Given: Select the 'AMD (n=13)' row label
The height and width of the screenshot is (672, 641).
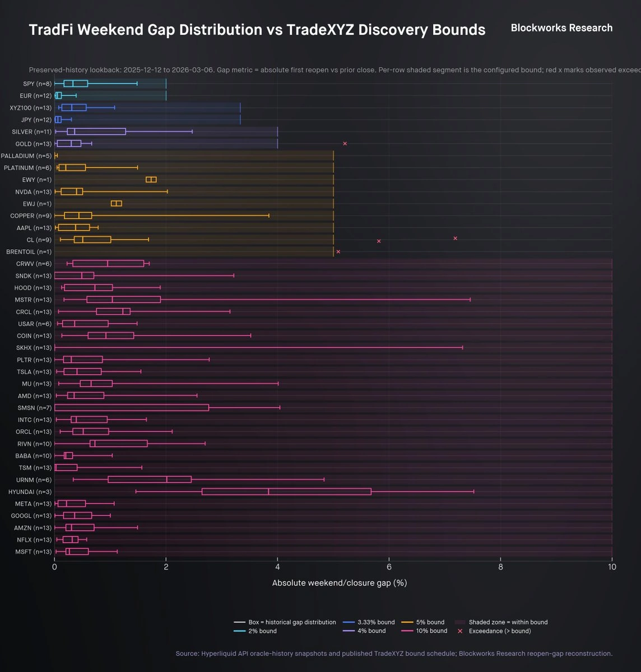Looking at the screenshot, I should pyautogui.click(x=35, y=396).
